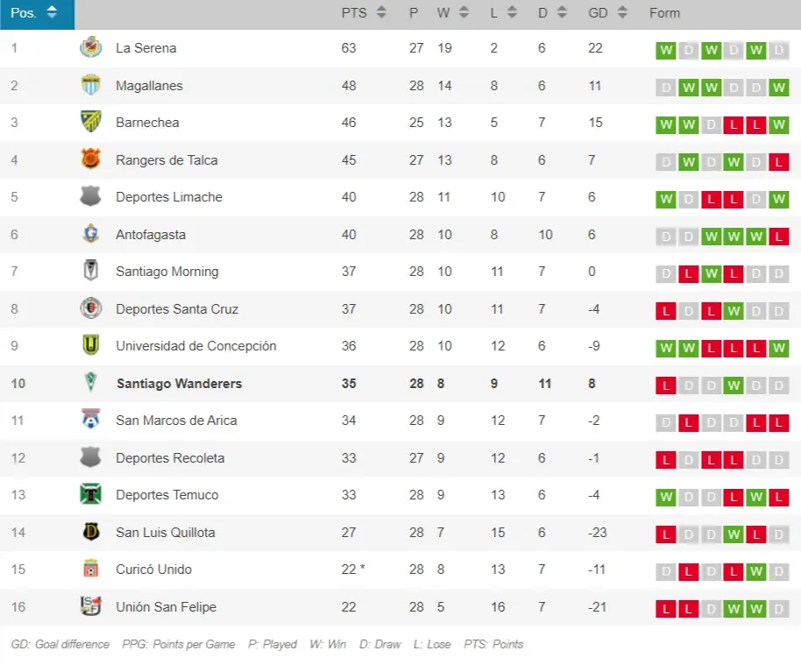Sort standings by the Pos. column
The width and height of the screenshot is (801, 672).
[x=52, y=13]
